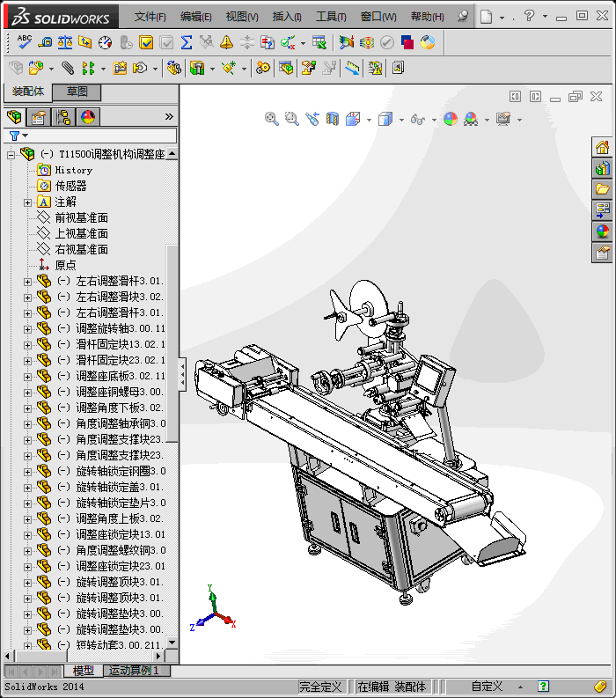Click the Sigma statistics icon
This screenshot has width=616, height=698.
pyautogui.click(x=187, y=42)
